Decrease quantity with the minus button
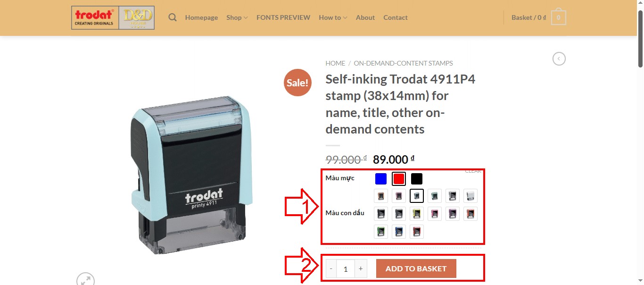Image resolution: width=644 pixels, height=285 pixels. pyautogui.click(x=331, y=268)
